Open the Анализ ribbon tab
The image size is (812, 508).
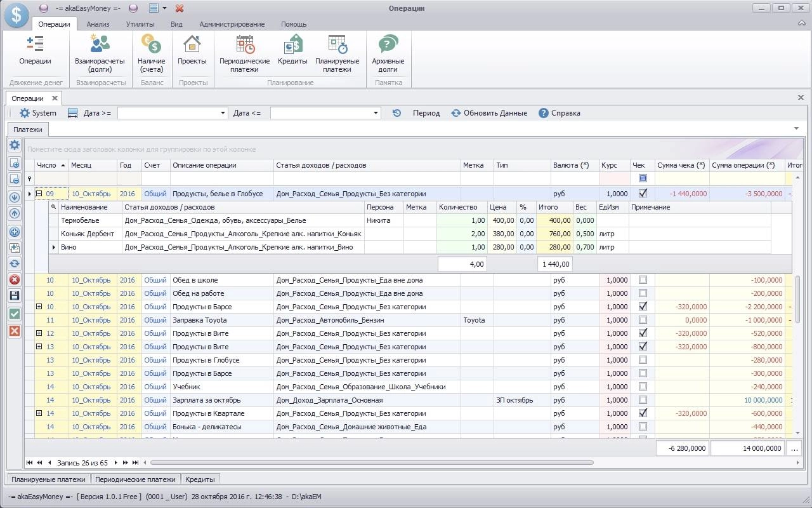98,24
